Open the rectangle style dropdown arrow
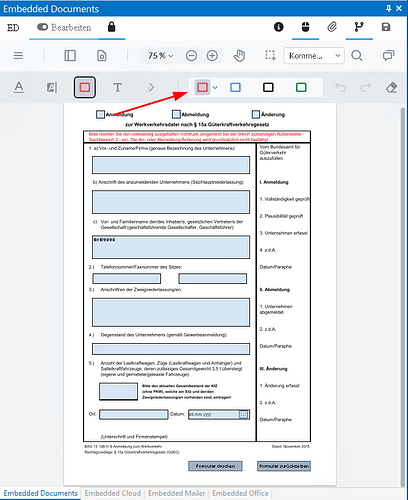The width and height of the screenshot is (408, 500). point(215,87)
